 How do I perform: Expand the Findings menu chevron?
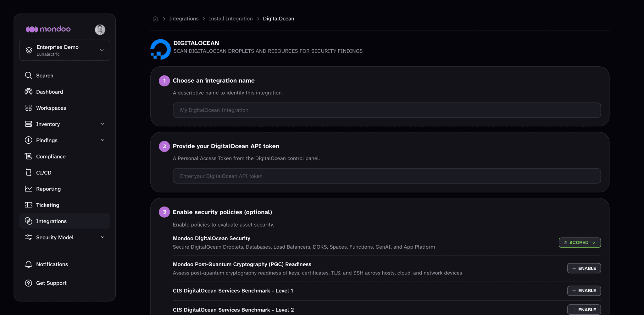(103, 140)
